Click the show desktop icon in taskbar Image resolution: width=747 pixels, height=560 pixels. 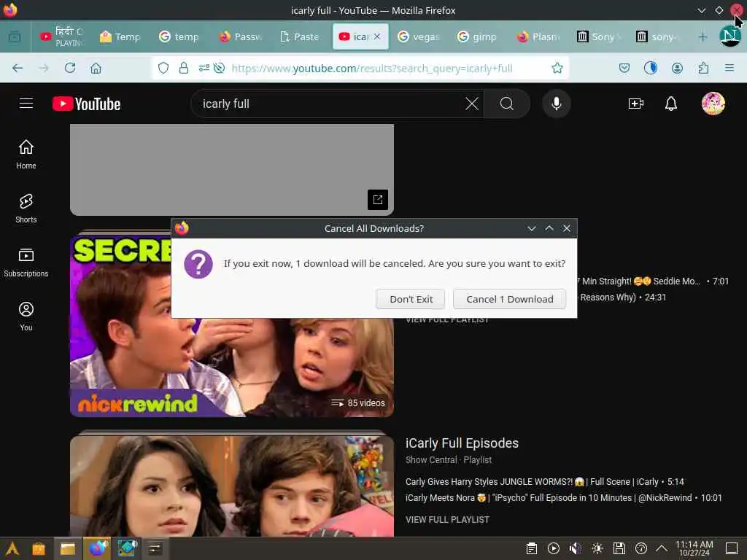point(732,548)
